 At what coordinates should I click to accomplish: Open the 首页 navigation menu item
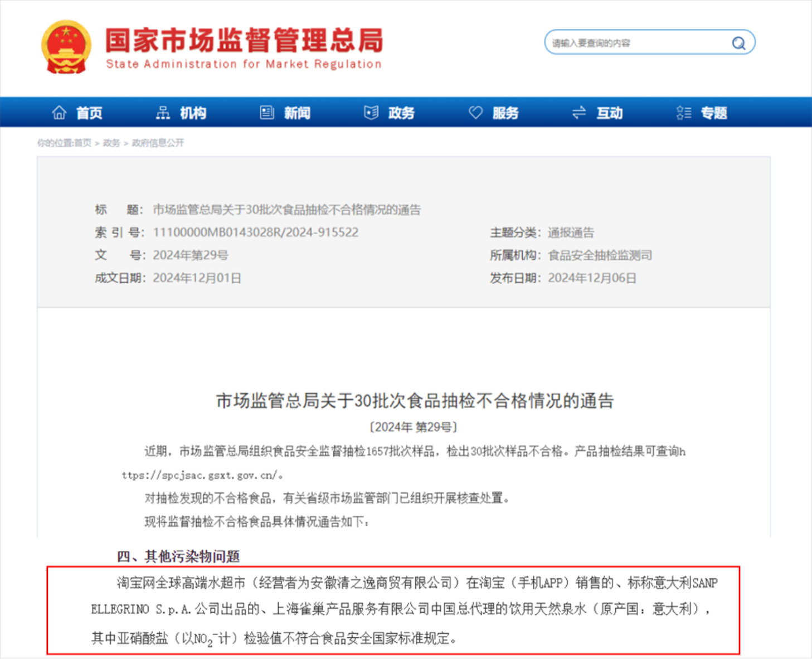pos(89,113)
